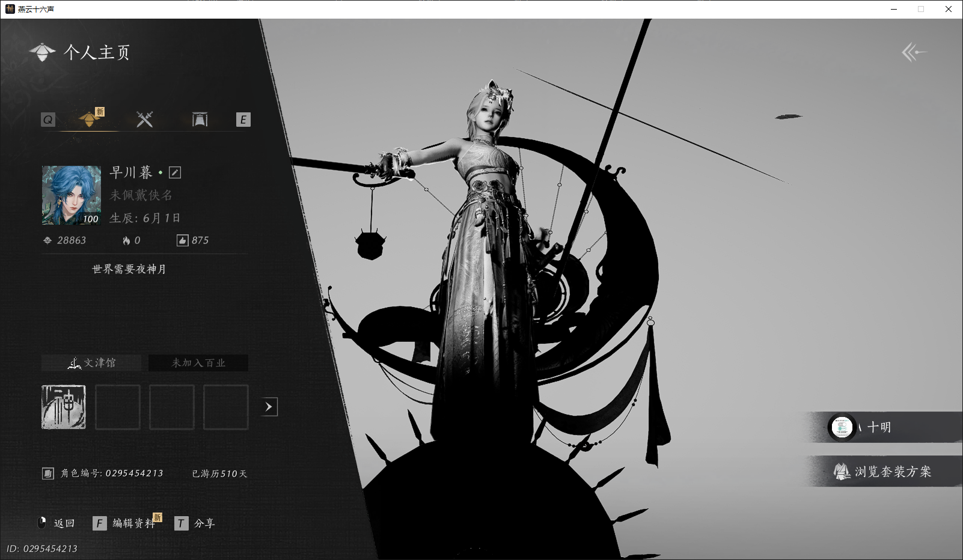Click the flame popularity icon
The image size is (963, 560).
point(126,240)
